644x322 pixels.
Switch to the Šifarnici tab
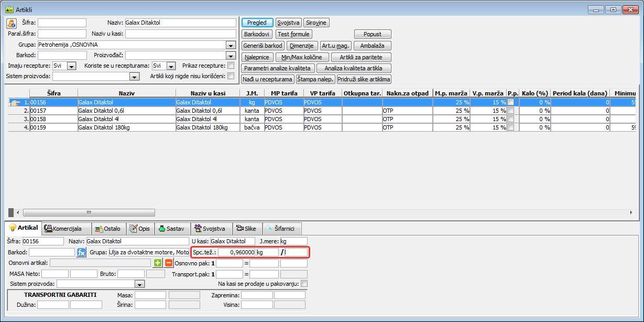(282, 229)
